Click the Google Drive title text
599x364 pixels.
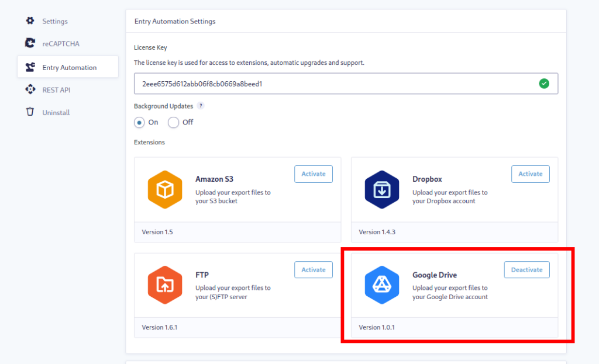pyautogui.click(x=435, y=275)
